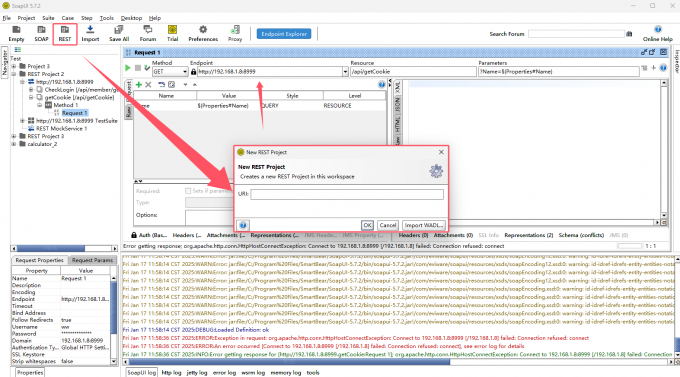Click the navigator tree view mode icon
Screen dimensions: 680x377
coord(18,50)
